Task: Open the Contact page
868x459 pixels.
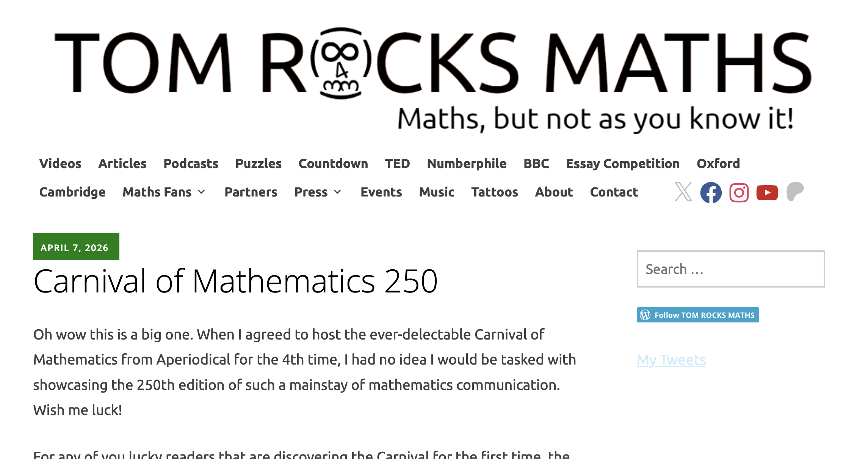Action: click(614, 192)
